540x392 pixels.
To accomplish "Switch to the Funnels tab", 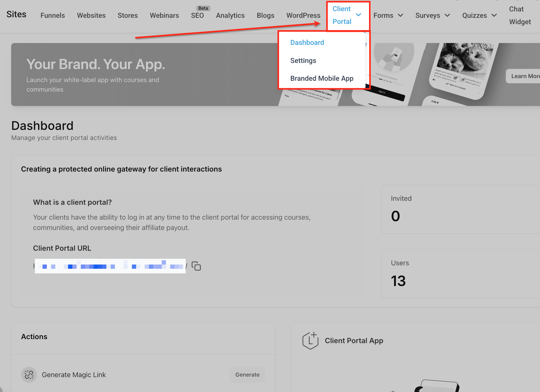I will 53,15.
